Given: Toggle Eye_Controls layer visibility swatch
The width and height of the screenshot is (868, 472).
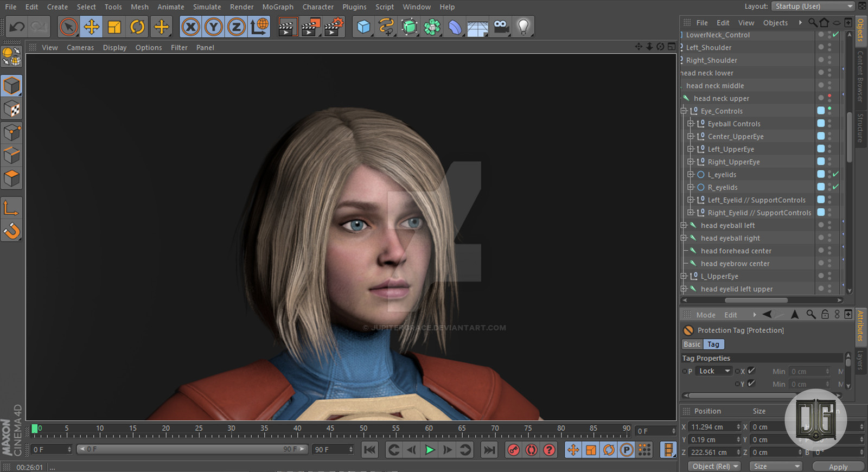Looking at the screenshot, I should (821, 111).
